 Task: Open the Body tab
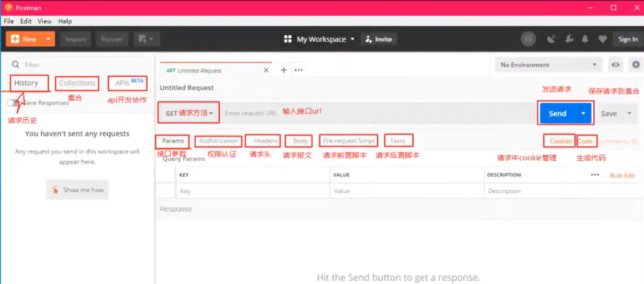pos(300,141)
